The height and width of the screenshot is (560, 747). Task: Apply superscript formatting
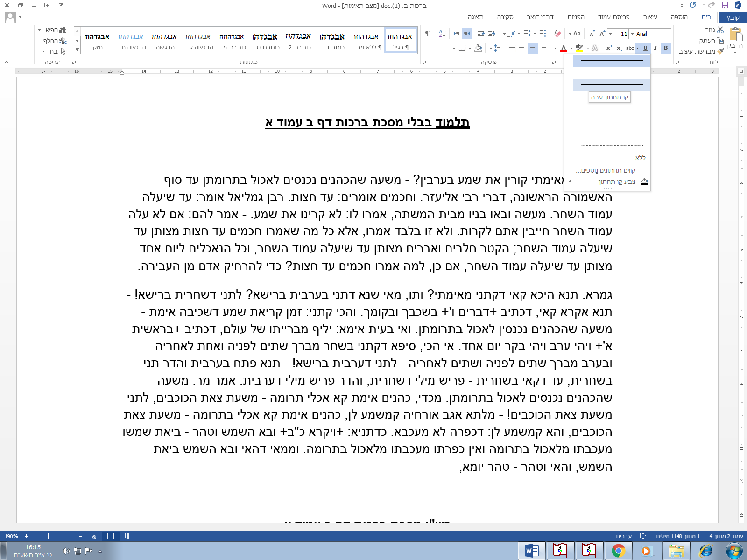[x=609, y=48]
